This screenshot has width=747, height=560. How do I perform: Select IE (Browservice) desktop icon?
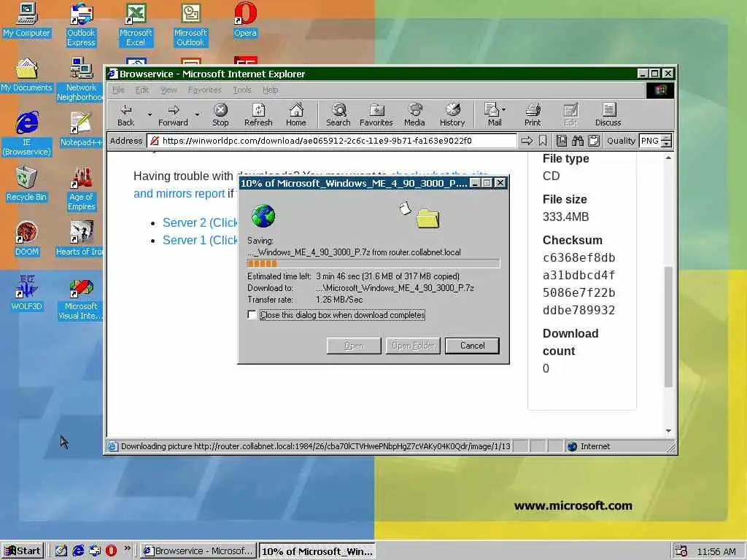[27, 134]
